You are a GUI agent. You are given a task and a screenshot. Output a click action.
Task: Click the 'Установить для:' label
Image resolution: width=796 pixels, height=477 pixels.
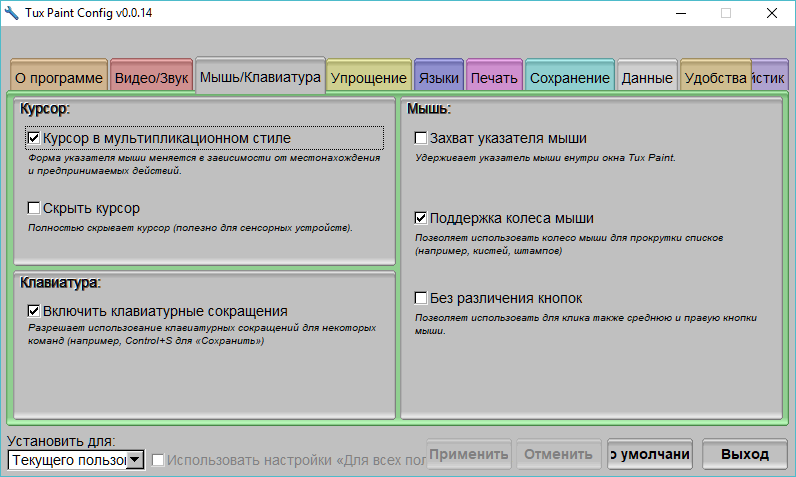(x=61, y=441)
